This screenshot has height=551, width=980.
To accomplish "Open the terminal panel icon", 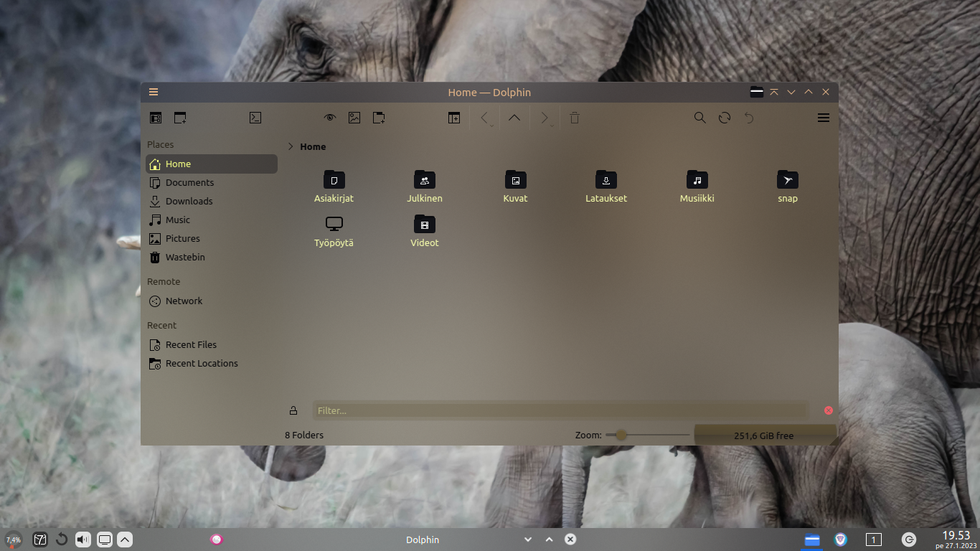I will click(x=255, y=118).
